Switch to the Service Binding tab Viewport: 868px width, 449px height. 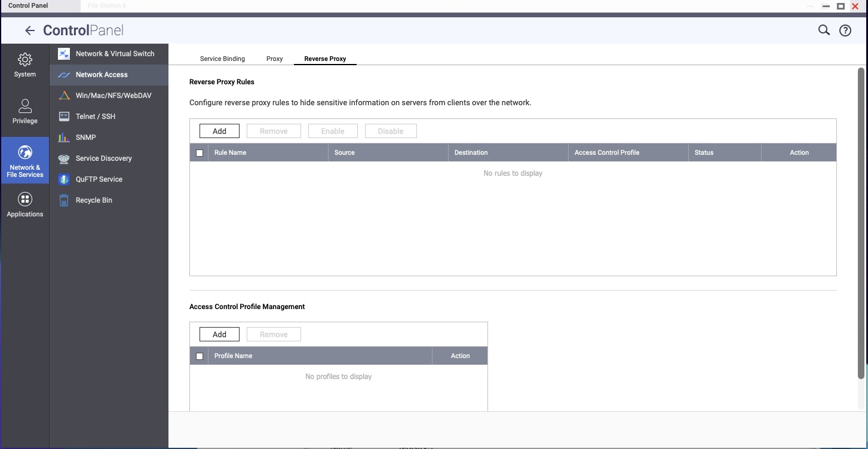[x=222, y=59]
